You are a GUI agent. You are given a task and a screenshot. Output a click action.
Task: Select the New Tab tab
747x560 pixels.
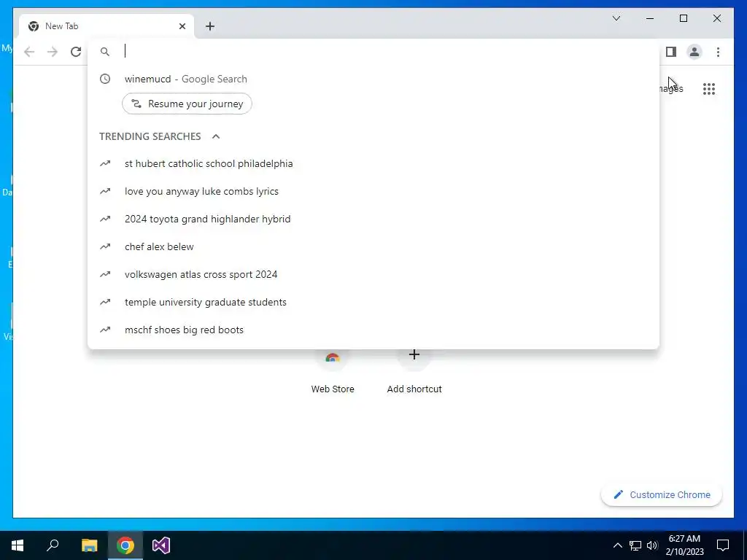coord(107,26)
